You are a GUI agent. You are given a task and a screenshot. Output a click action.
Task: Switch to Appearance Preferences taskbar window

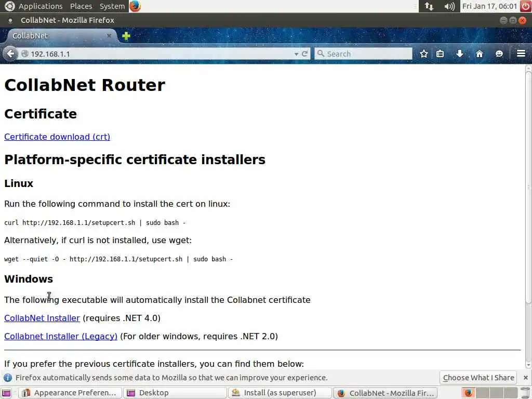coord(70,393)
